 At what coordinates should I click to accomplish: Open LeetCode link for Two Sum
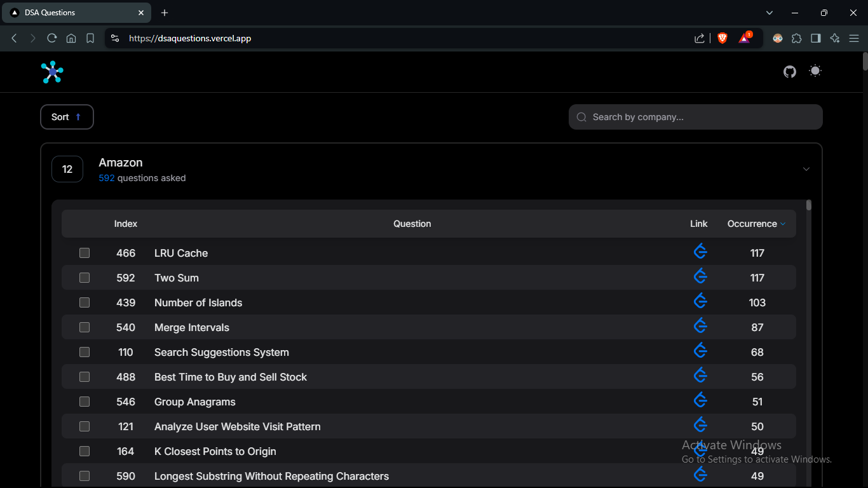700,276
